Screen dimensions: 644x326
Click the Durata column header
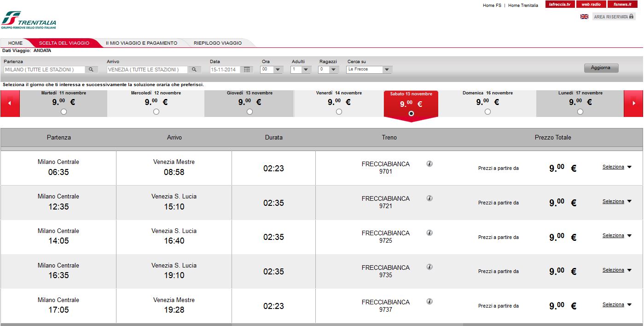(274, 137)
